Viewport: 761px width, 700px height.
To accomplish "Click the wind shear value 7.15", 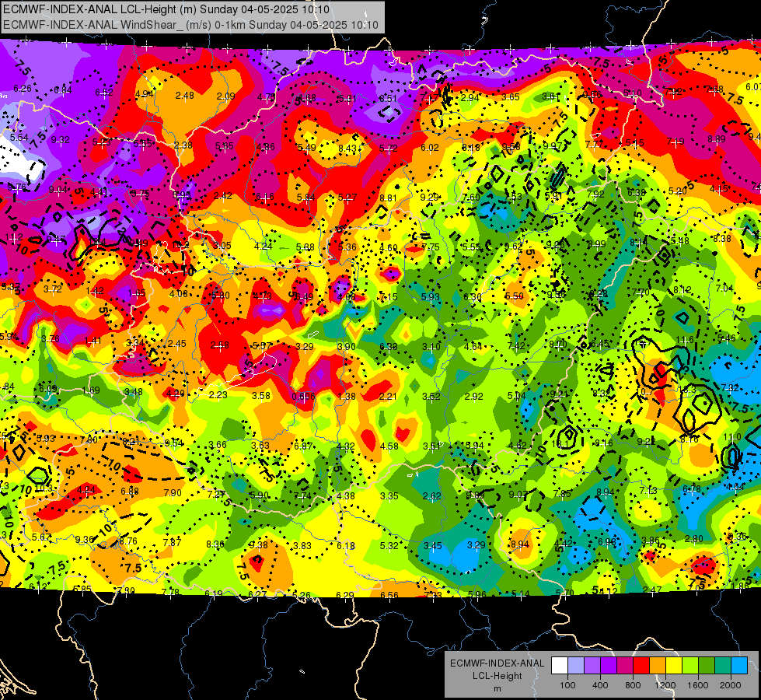I will tap(389, 297).
